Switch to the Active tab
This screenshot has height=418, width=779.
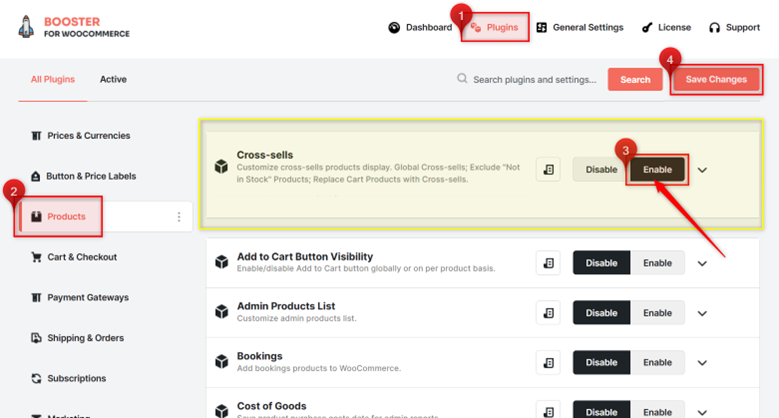click(x=113, y=80)
